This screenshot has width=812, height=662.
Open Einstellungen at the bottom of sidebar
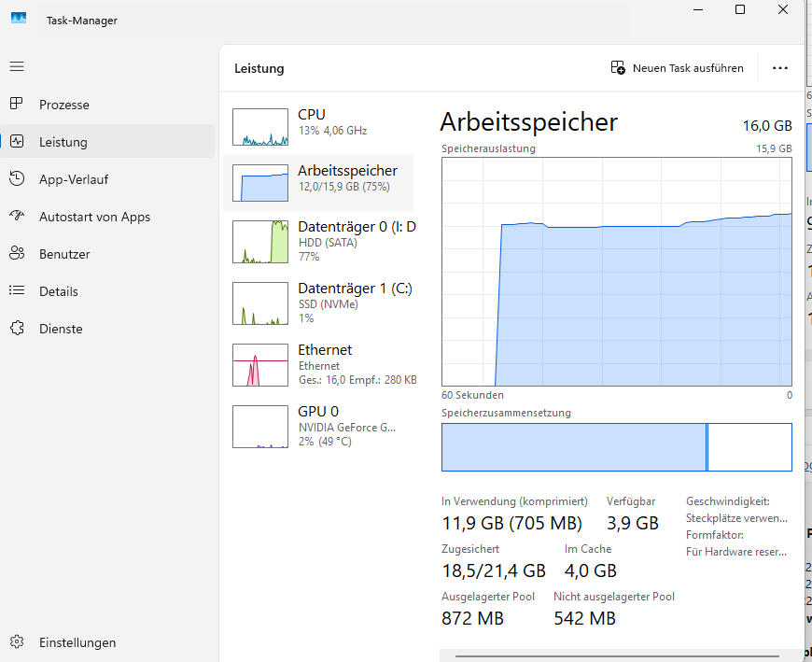[x=107, y=642]
